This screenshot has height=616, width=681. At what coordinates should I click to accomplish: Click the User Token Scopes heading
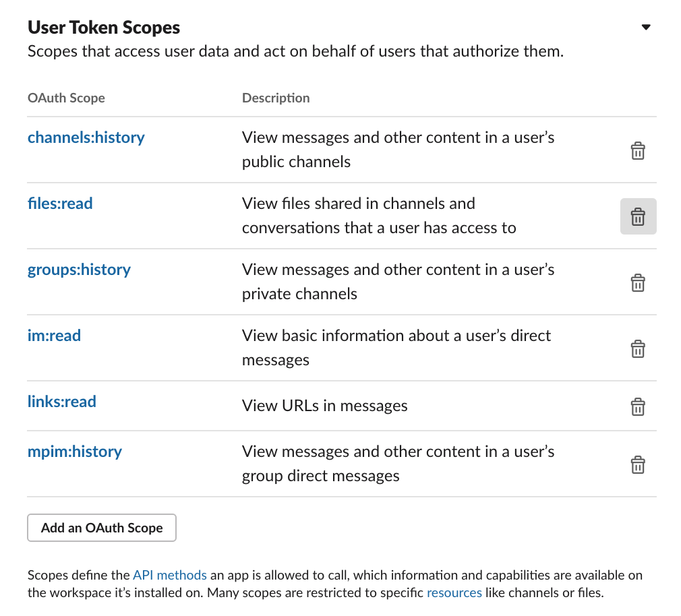(103, 27)
